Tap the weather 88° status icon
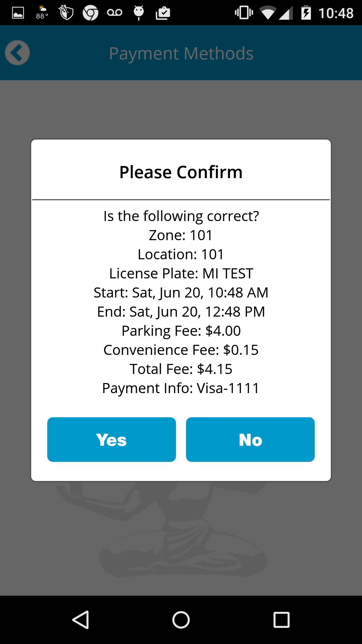Screen dimensions: 362x644 click(42, 12)
